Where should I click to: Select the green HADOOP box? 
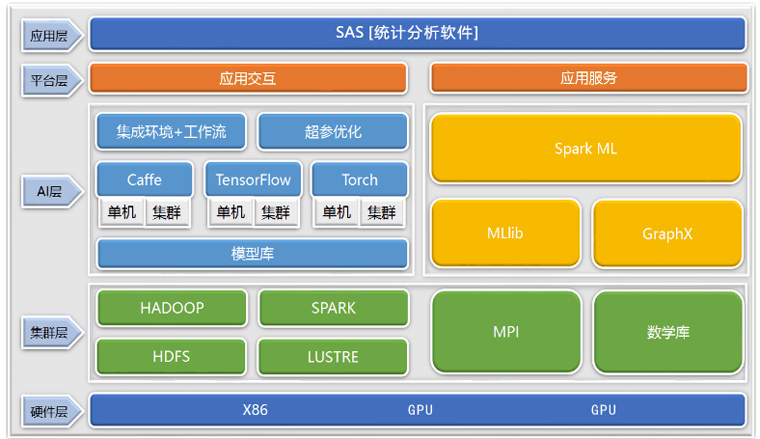pos(172,308)
